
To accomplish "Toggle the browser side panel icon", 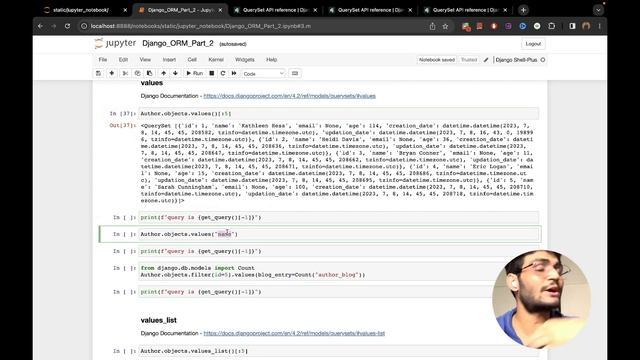I will pos(572,26).
